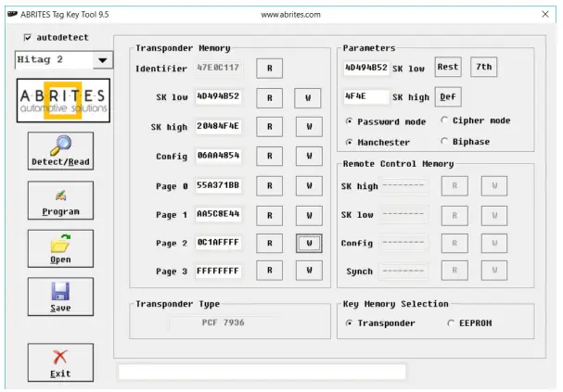Select Password mode radio button
Screen dimensions: 563x392
[349, 121]
